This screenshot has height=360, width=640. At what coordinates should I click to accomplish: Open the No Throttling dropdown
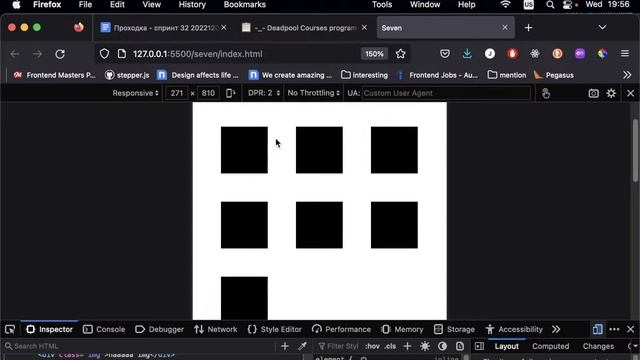pos(313,93)
